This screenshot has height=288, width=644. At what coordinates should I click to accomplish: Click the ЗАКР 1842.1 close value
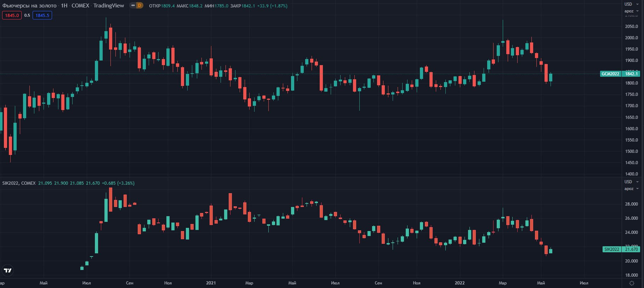(x=243, y=6)
